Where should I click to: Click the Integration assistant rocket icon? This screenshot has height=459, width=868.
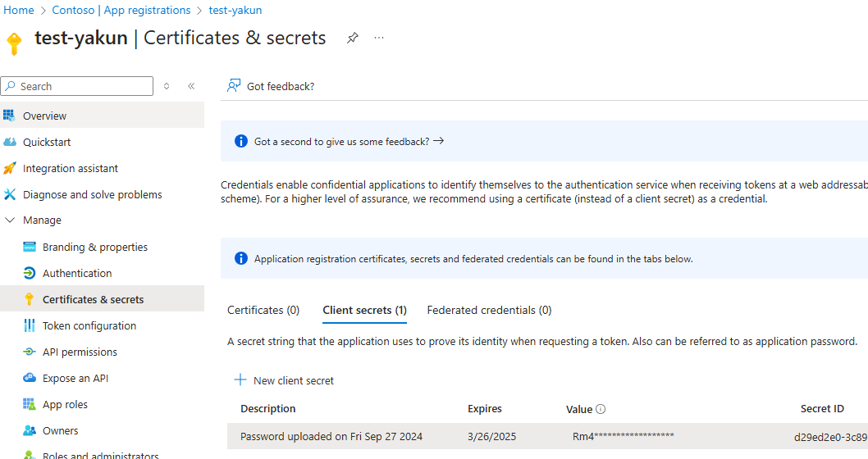point(10,168)
